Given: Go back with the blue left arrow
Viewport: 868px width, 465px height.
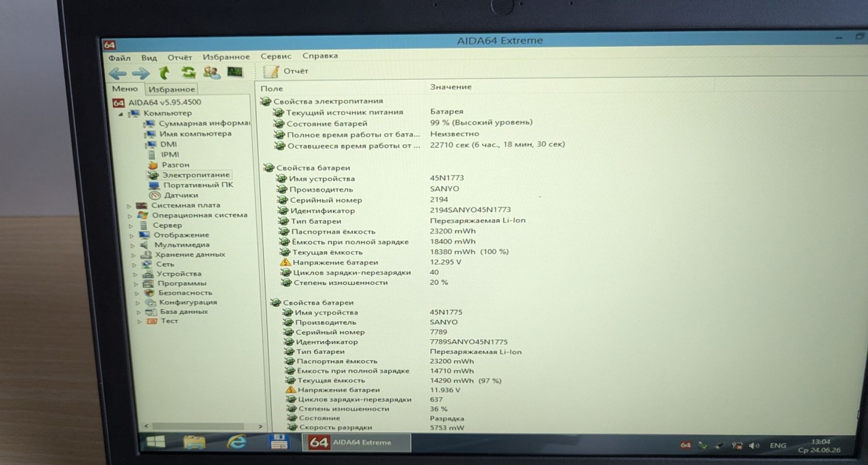Looking at the screenshot, I should (118, 74).
